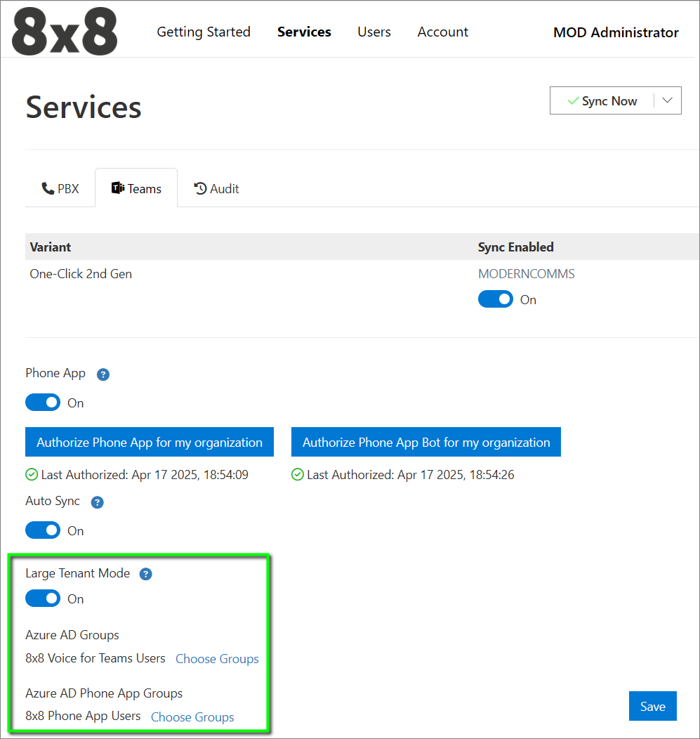Open the Getting Started menu
This screenshot has height=739, width=700.
point(204,32)
